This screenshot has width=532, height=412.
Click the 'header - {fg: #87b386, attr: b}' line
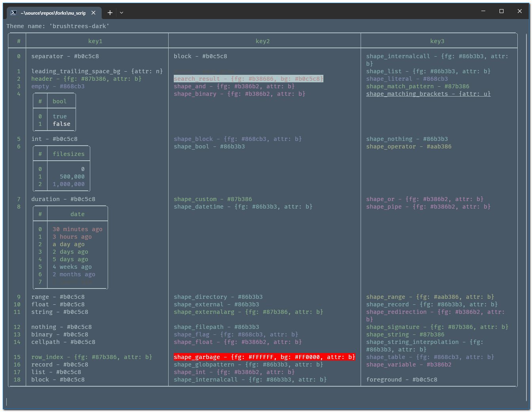pyautogui.click(x=87, y=79)
